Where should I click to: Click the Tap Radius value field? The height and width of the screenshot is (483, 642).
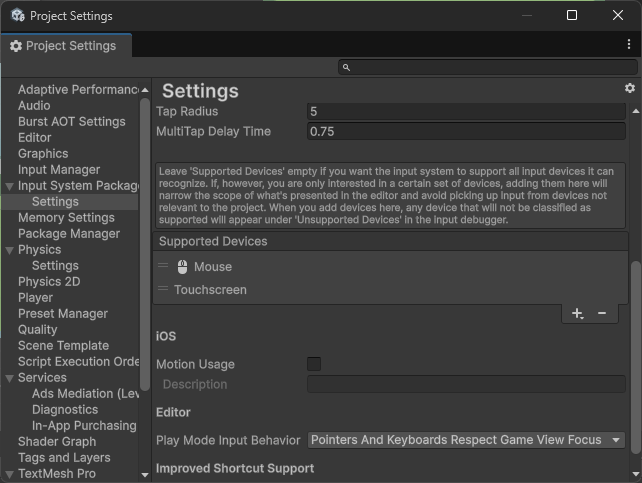[x=466, y=112]
